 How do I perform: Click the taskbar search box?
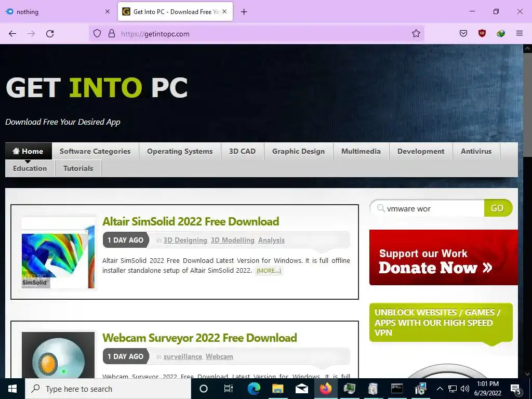coord(108,389)
